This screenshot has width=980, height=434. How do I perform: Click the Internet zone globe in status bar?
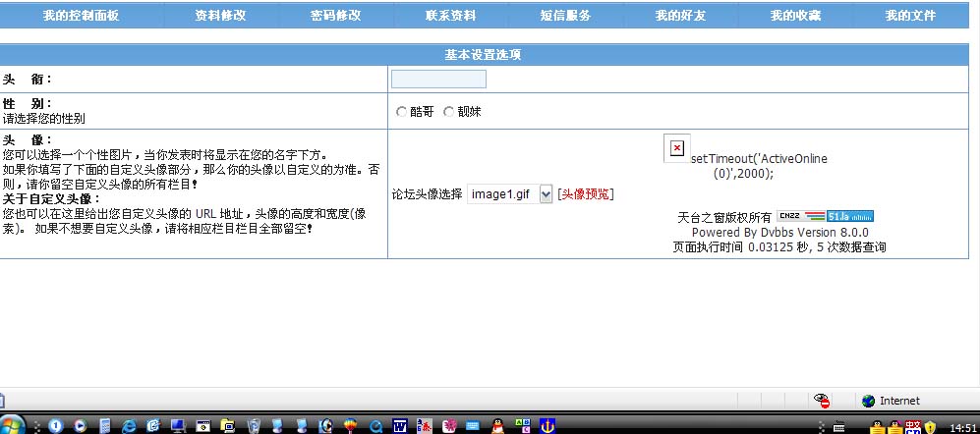868,401
